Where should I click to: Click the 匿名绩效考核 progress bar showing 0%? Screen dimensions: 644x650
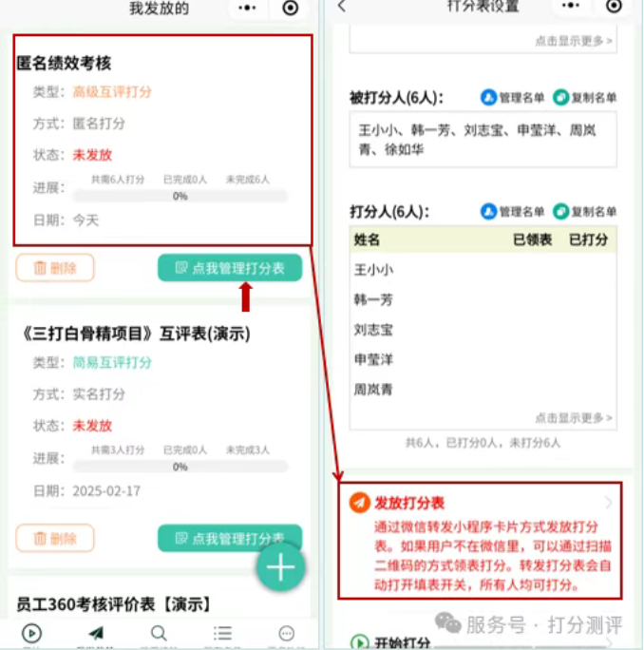tap(180, 196)
